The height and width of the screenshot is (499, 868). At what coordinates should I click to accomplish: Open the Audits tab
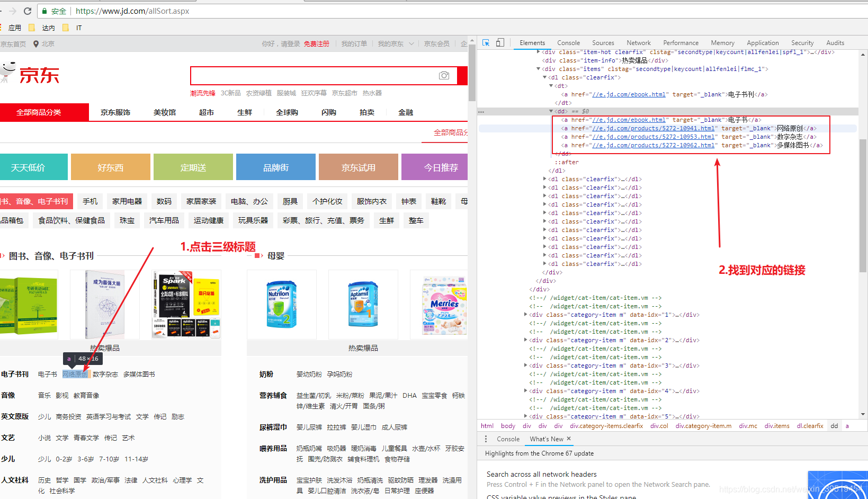[835, 43]
